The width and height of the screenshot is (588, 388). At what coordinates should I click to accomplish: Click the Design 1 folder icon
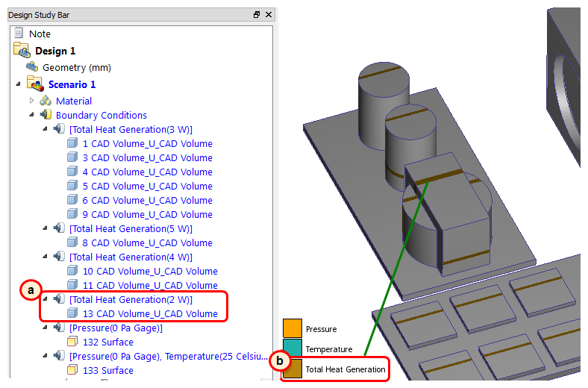tap(22, 50)
